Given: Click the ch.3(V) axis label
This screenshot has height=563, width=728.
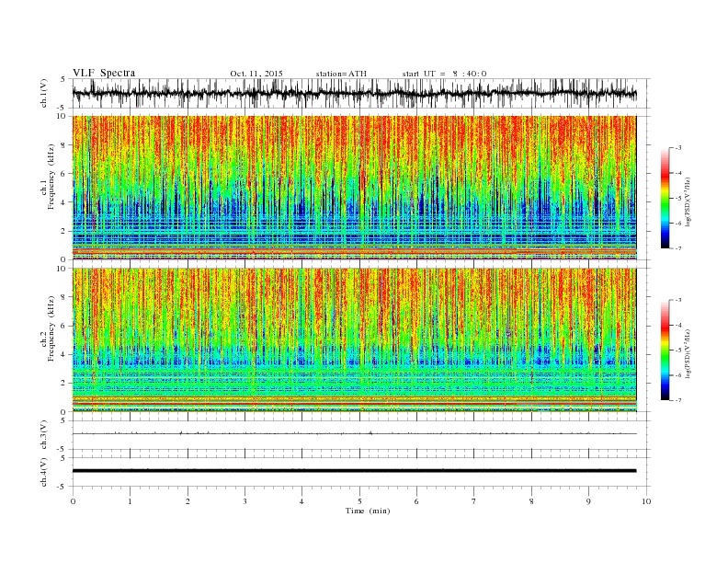Looking at the screenshot, I should 44,435.
